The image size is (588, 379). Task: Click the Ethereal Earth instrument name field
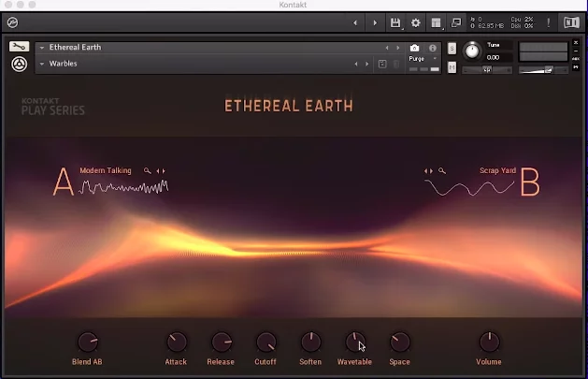pos(75,48)
